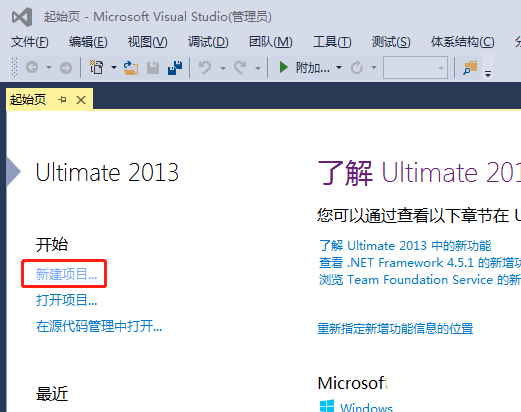Click the Open File folder icon
Screen dimensions: 521x412
[x=131, y=68]
